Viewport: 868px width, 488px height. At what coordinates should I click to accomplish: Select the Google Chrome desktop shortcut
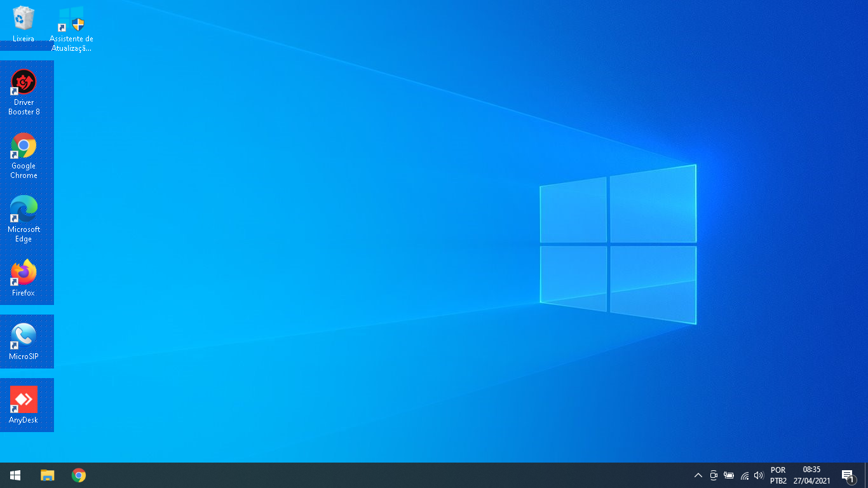[24, 156]
